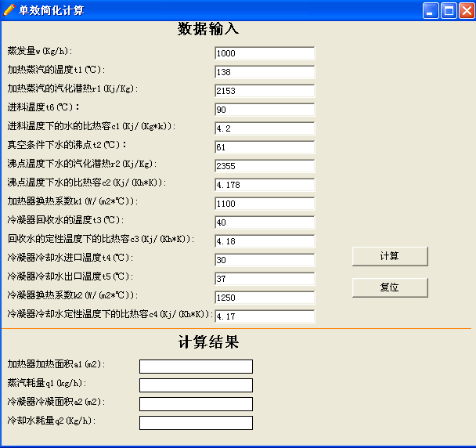This screenshot has height=448, width=476.
Task: Select the 加热蒸汽的温度t1 input field
Action: [265, 72]
